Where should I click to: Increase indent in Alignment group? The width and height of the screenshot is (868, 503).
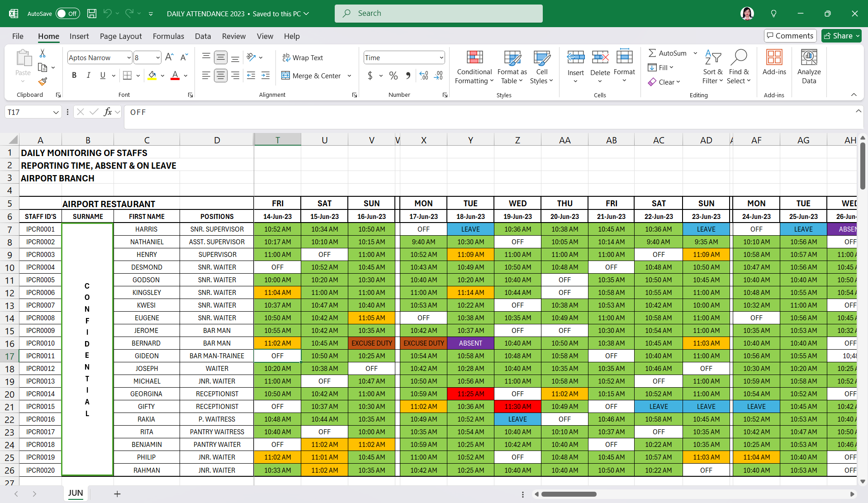(266, 76)
